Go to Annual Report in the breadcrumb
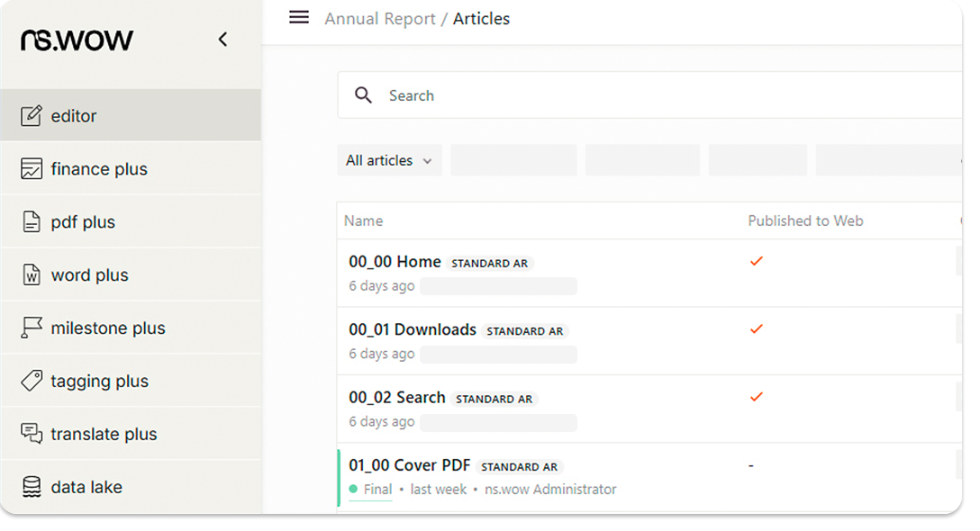Screen dimensions: 980x531 [x=379, y=19]
